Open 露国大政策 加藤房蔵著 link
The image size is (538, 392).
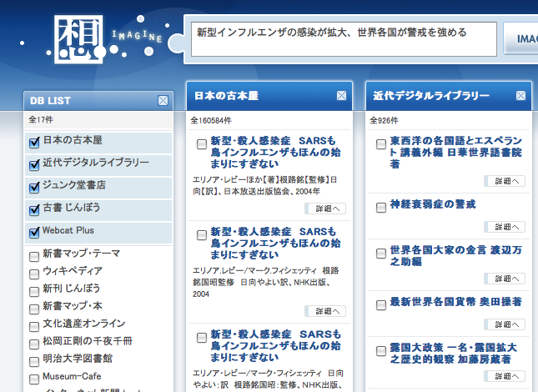[454, 354]
